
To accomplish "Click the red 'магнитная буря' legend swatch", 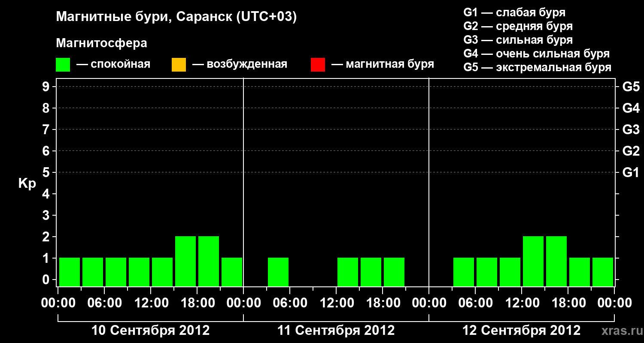I will click(318, 65).
